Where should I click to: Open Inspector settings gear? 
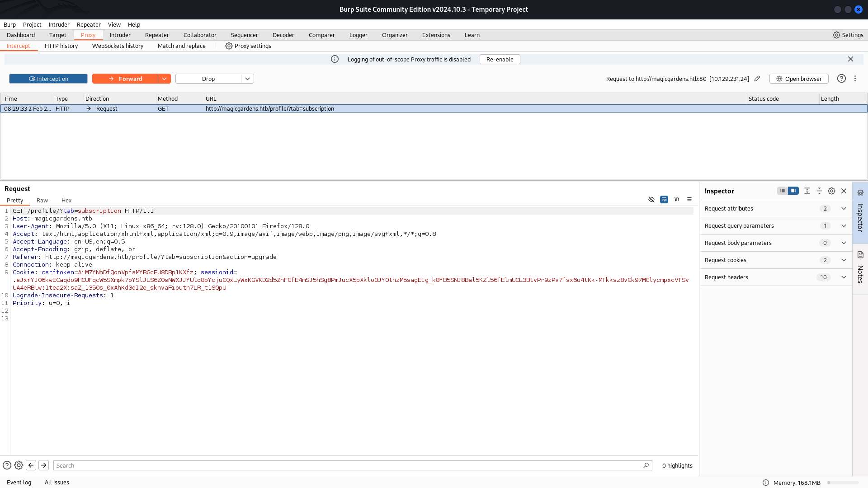[831, 191]
